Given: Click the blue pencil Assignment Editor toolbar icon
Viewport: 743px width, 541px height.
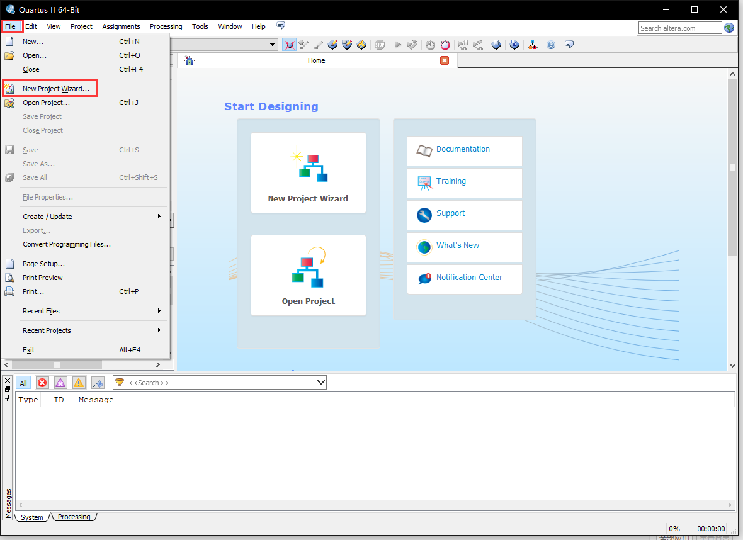Looking at the screenshot, I should pos(332,45).
